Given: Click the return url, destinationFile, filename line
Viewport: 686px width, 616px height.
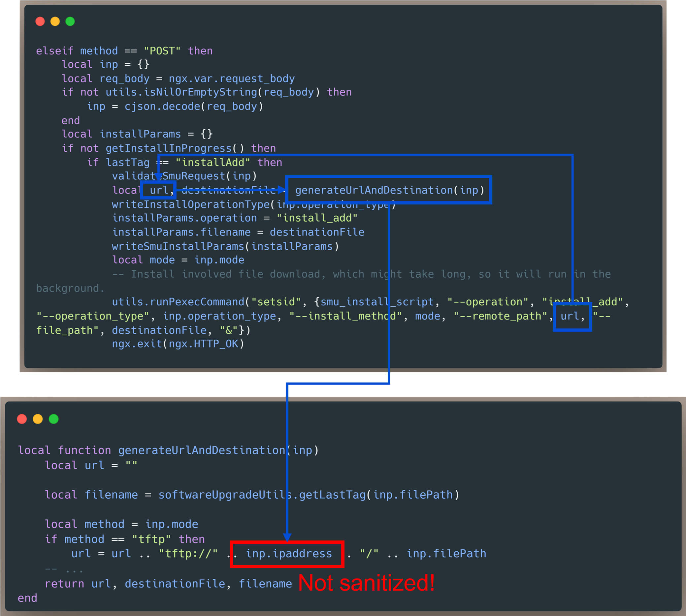Looking at the screenshot, I should [x=168, y=584].
